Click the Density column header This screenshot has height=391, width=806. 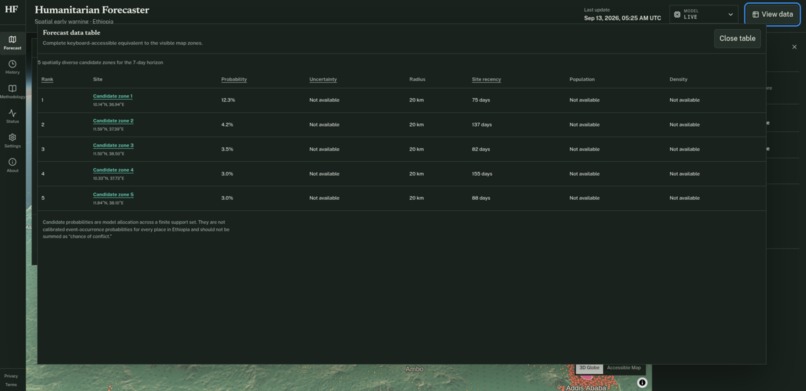point(679,80)
